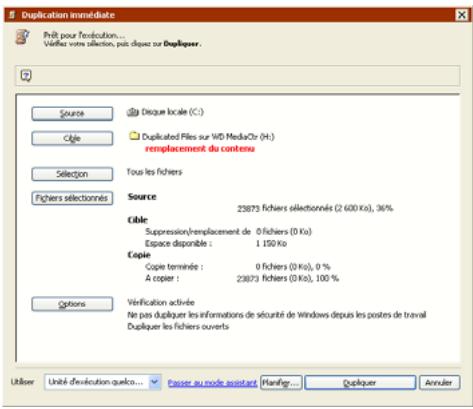This screenshot has width=473, height=409.
Task: Click the Suppression/remplacement de line
Action: pyautogui.click(x=228, y=232)
